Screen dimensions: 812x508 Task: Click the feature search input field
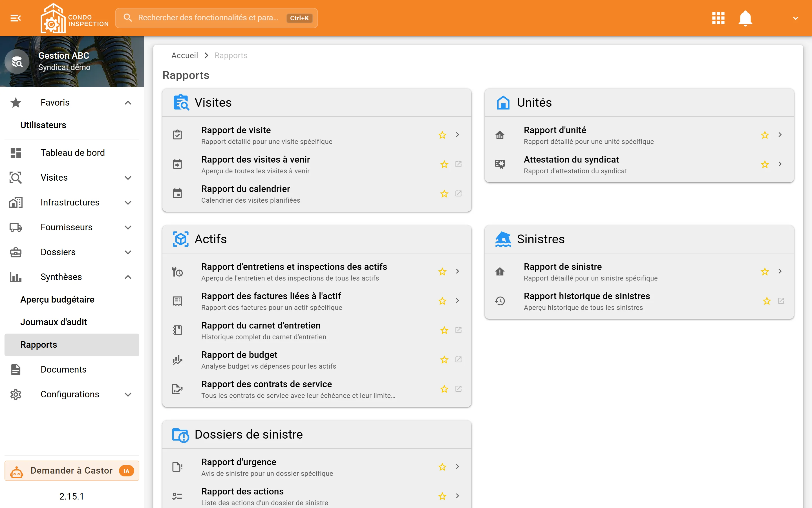point(217,18)
